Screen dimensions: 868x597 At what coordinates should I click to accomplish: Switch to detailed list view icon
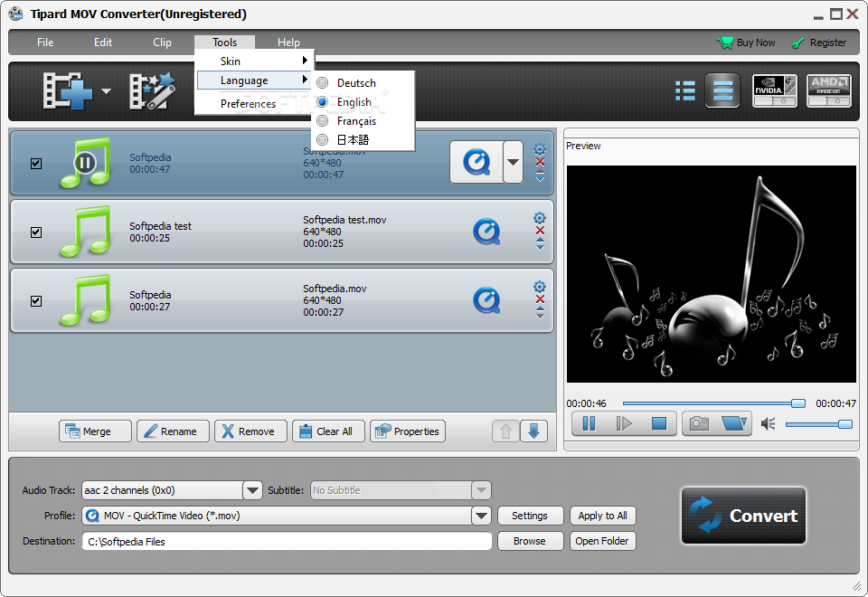coord(722,90)
